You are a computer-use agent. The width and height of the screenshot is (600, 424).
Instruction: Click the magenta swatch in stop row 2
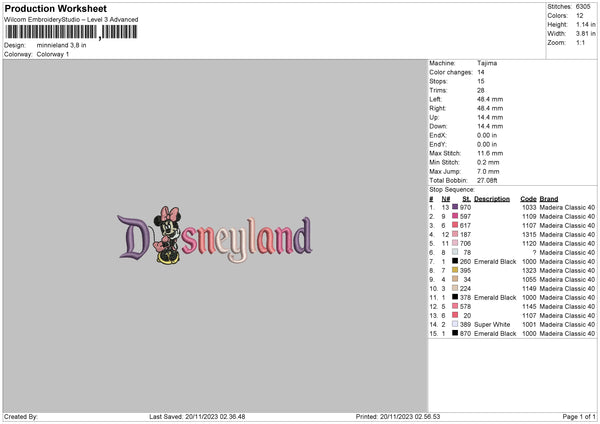pos(455,216)
